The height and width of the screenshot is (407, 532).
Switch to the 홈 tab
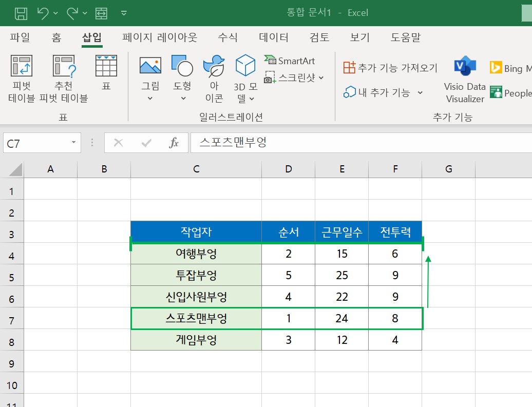56,37
